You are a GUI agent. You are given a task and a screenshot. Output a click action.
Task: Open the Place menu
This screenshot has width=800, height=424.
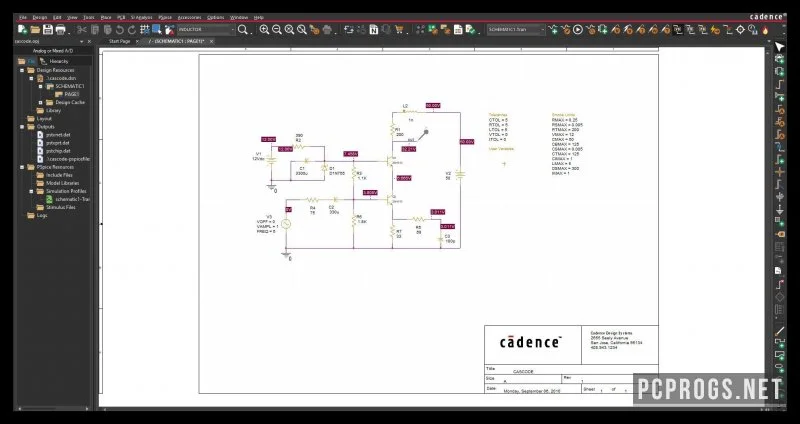pyautogui.click(x=106, y=17)
